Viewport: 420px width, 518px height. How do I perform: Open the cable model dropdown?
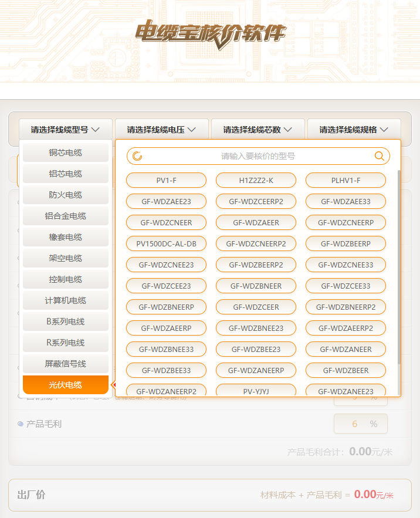tap(65, 130)
